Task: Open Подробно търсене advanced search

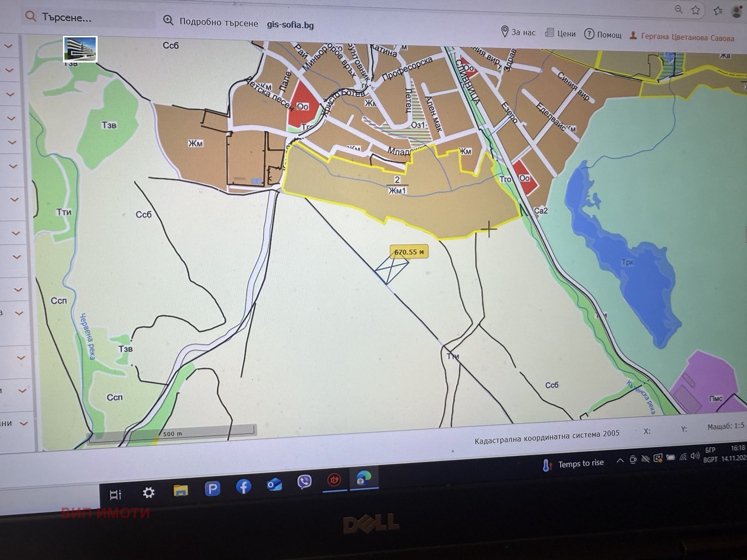Action: point(211,21)
